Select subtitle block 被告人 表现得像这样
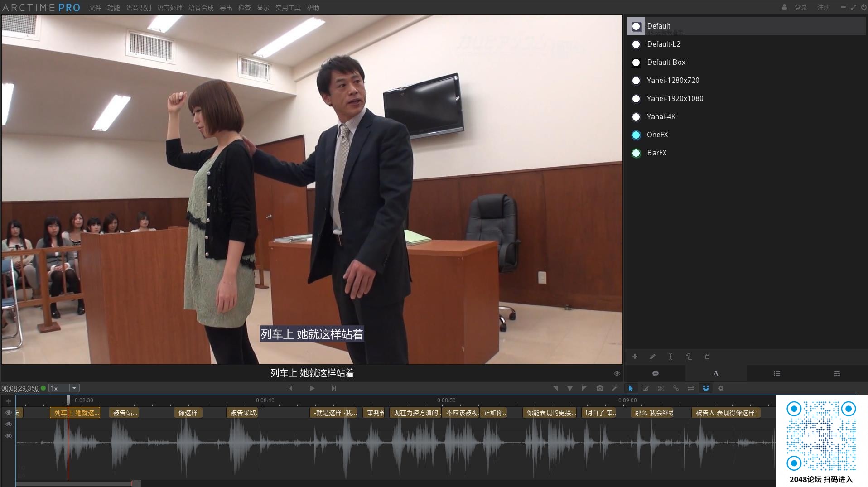 pos(726,413)
